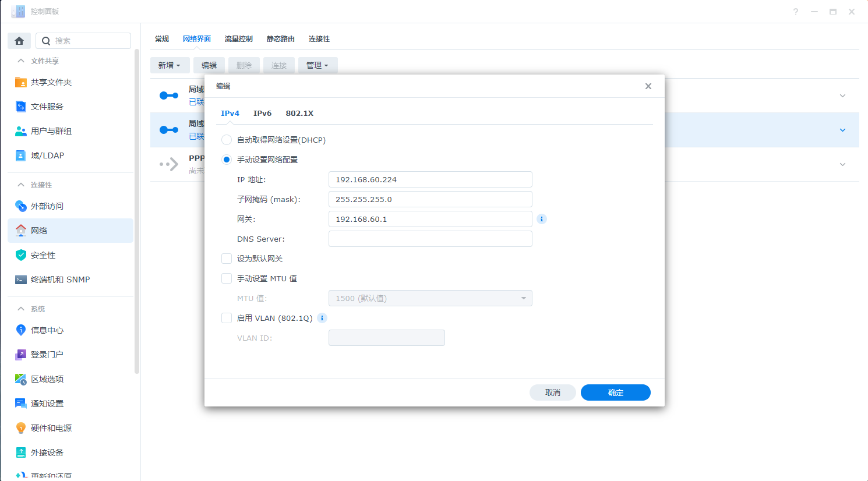Click the DNS Server input field
The width and height of the screenshot is (868, 481).
pos(430,239)
